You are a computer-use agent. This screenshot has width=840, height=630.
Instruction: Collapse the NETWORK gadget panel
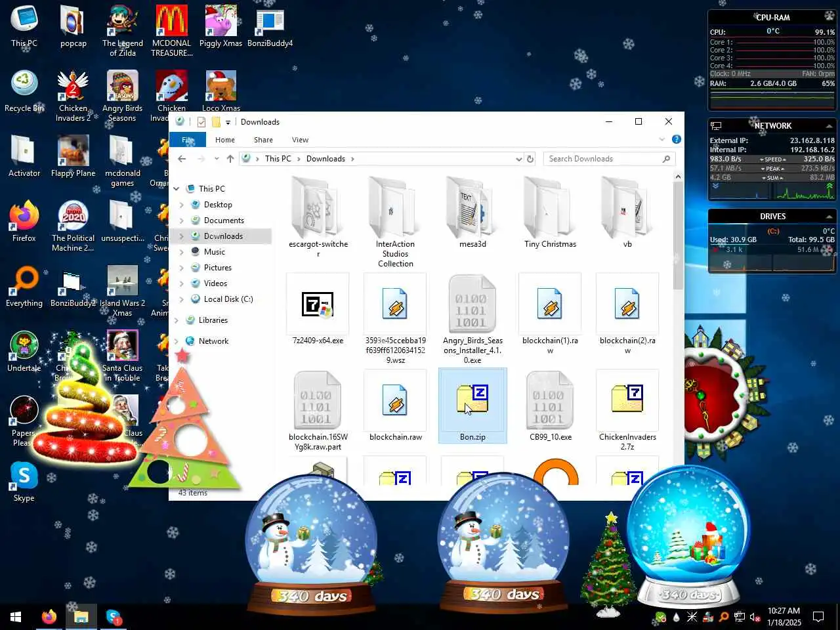click(x=829, y=126)
